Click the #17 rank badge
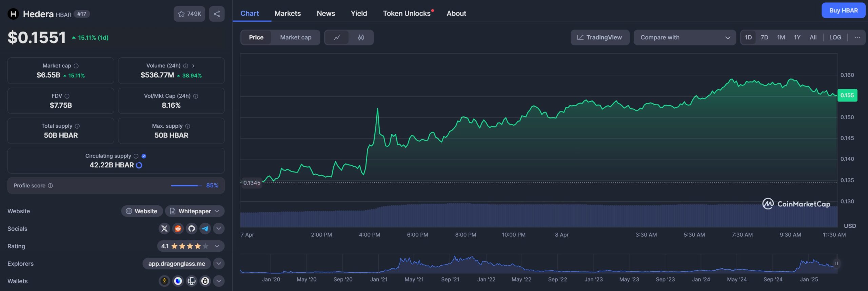The height and width of the screenshot is (291, 868). point(82,14)
